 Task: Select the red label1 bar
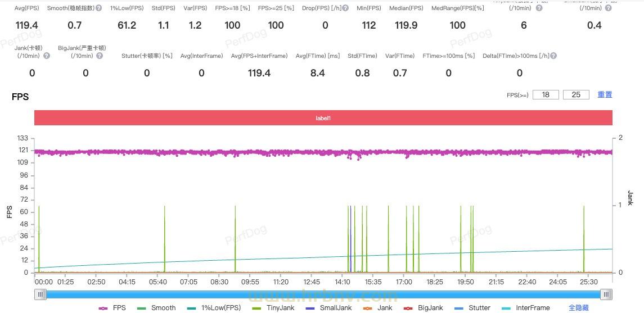tap(323, 118)
